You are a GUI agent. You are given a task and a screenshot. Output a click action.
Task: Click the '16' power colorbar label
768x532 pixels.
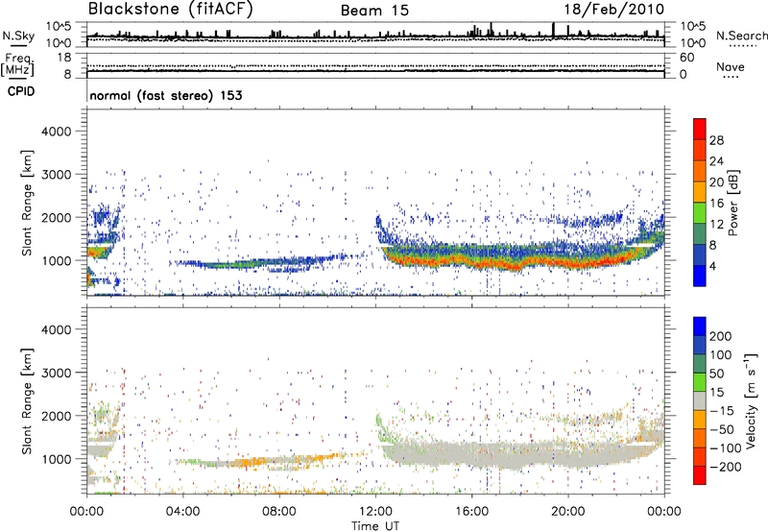(716, 204)
